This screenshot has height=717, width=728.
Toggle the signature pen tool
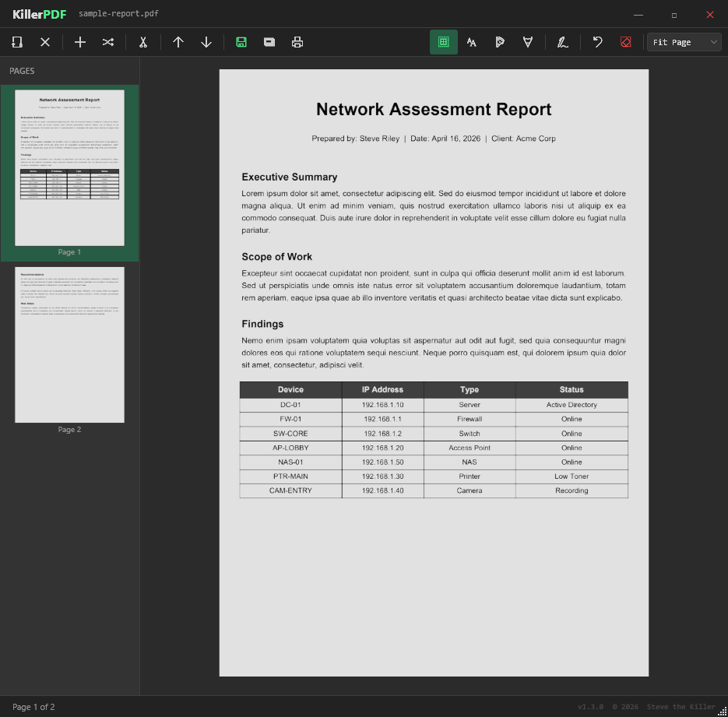(563, 42)
